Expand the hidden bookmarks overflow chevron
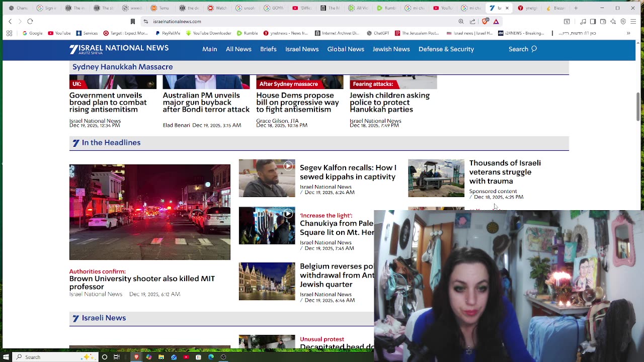Image resolution: width=644 pixels, height=362 pixels. pyautogui.click(x=628, y=33)
